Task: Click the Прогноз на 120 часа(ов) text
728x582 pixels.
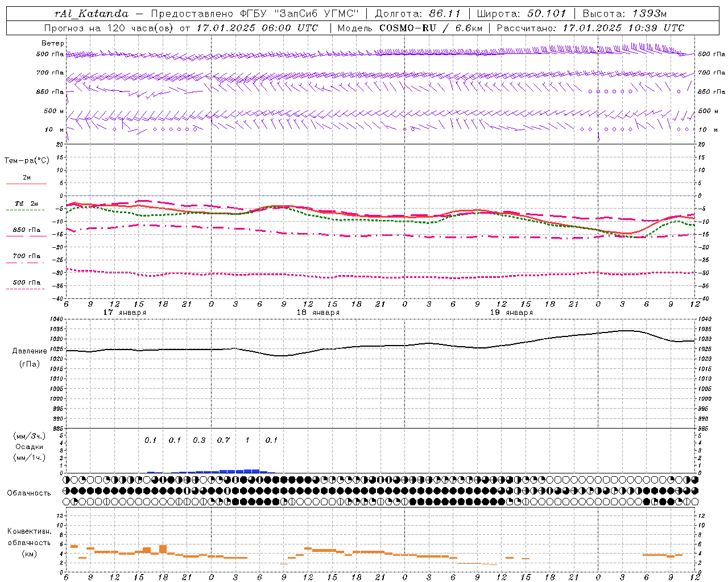Action: 109,28
